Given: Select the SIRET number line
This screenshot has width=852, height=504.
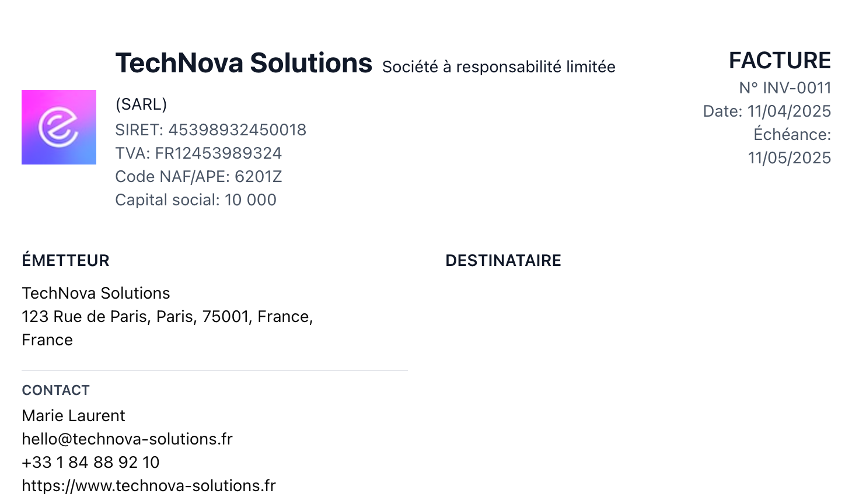Looking at the screenshot, I should 211,130.
